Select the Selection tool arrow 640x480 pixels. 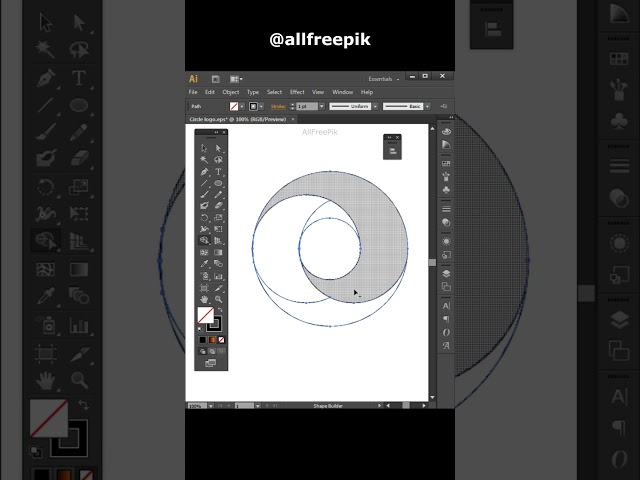[204, 148]
